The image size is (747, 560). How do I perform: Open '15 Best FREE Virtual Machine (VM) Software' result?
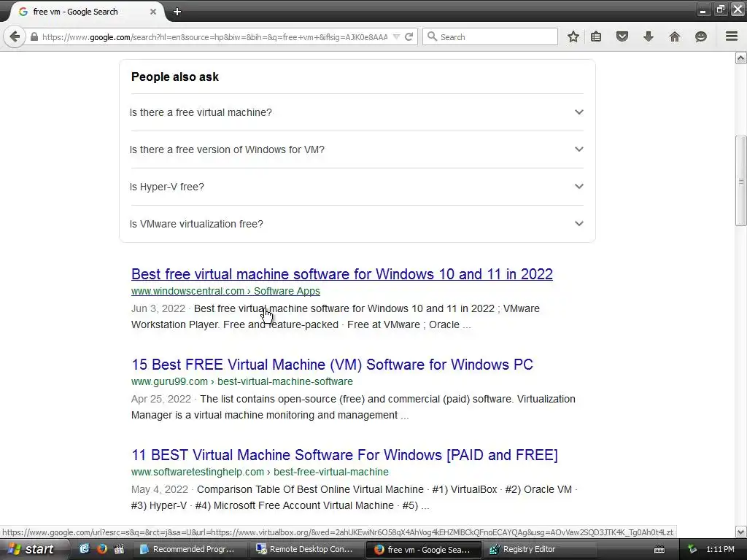(x=332, y=365)
